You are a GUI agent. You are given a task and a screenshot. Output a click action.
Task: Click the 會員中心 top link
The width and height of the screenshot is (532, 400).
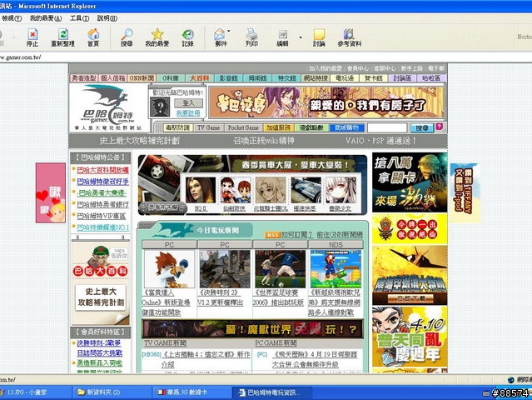pyautogui.click(x=358, y=68)
